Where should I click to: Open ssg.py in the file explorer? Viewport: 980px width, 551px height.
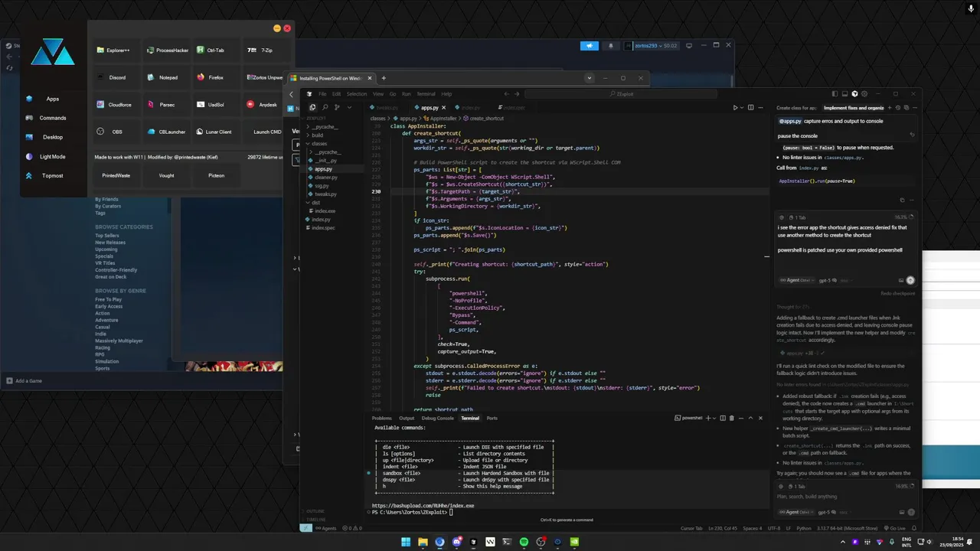point(322,186)
